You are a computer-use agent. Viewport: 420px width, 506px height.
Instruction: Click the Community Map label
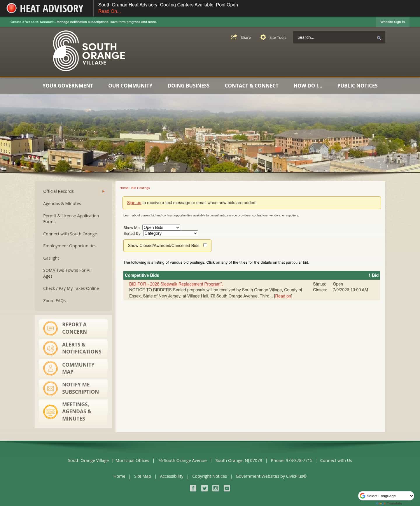(x=78, y=368)
